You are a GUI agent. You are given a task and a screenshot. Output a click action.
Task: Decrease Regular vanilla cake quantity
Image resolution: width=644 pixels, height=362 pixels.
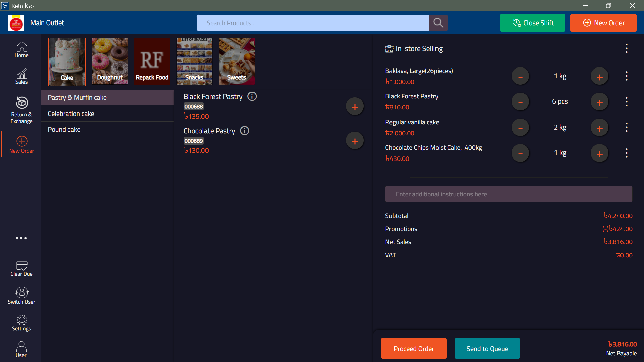(520, 128)
